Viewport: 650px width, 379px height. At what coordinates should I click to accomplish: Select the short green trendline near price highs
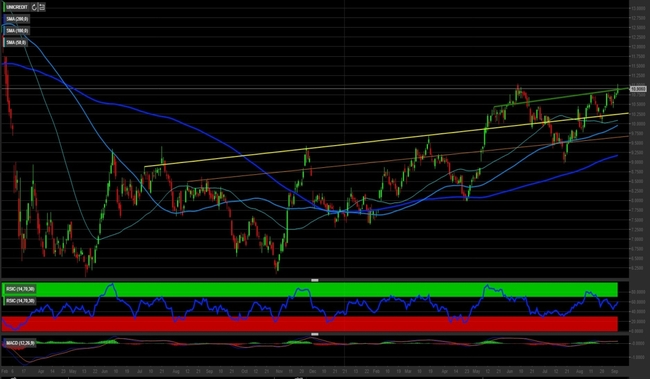tap(561, 98)
